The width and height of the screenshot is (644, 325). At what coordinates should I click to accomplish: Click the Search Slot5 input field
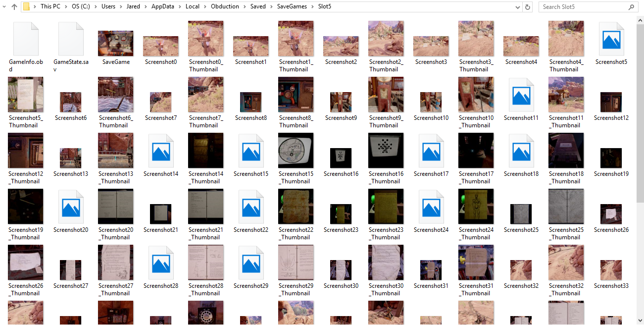(x=583, y=7)
